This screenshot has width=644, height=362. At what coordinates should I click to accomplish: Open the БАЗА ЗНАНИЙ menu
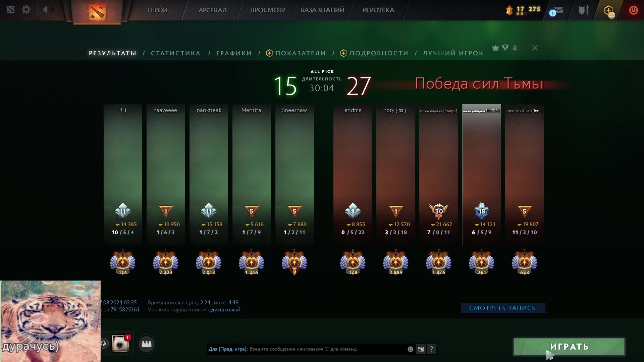[322, 10]
